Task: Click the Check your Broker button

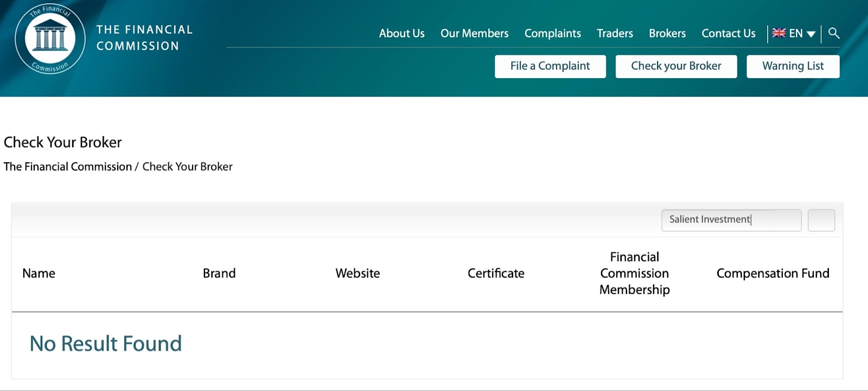Action: (x=676, y=66)
